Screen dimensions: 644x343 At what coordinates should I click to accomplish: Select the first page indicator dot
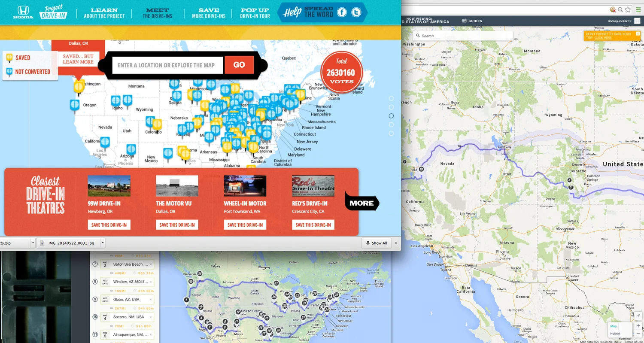[x=391, y=98]
